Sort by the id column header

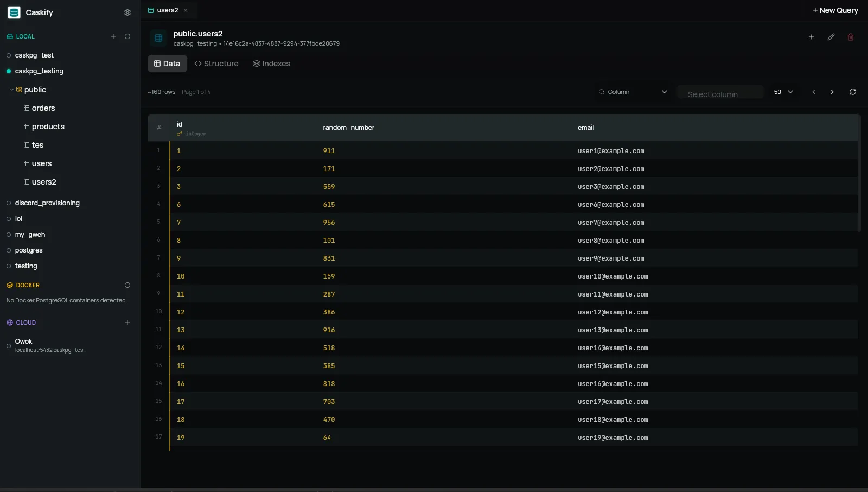(180, 124)
